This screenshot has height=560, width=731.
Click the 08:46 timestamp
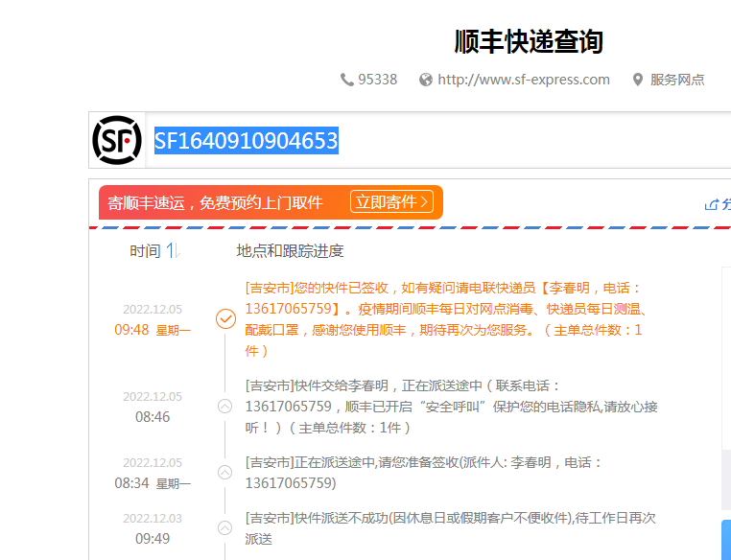tap(153, 416)
